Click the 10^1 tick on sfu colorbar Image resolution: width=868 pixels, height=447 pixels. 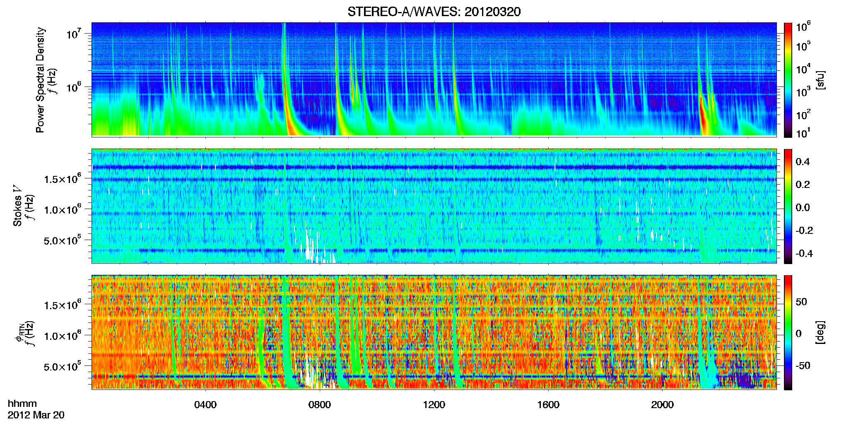[x=803, y=133]
